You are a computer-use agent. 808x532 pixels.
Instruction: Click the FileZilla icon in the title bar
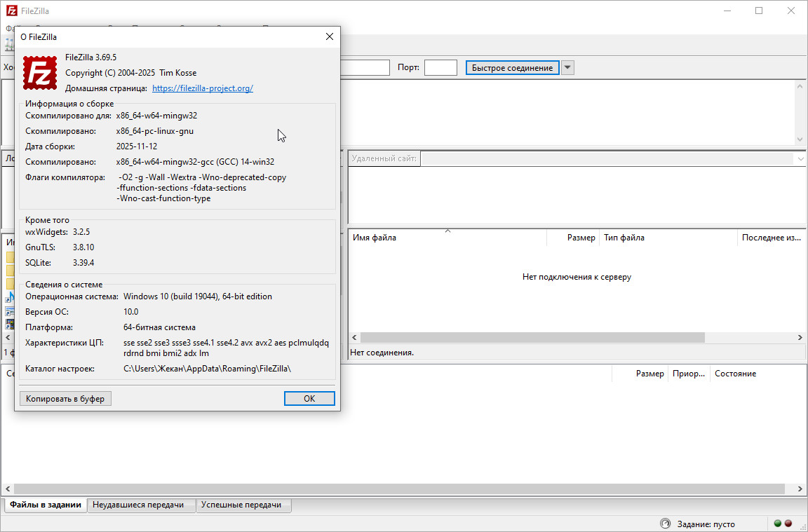point(11,11)
